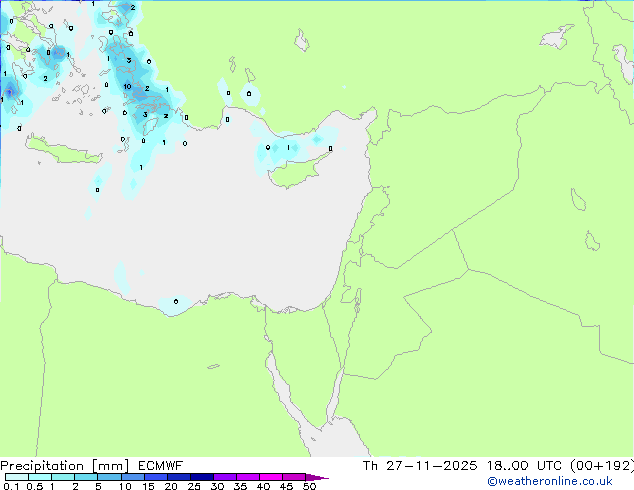
Task: Click the '45' legend scale label
Action: (286, 486)
